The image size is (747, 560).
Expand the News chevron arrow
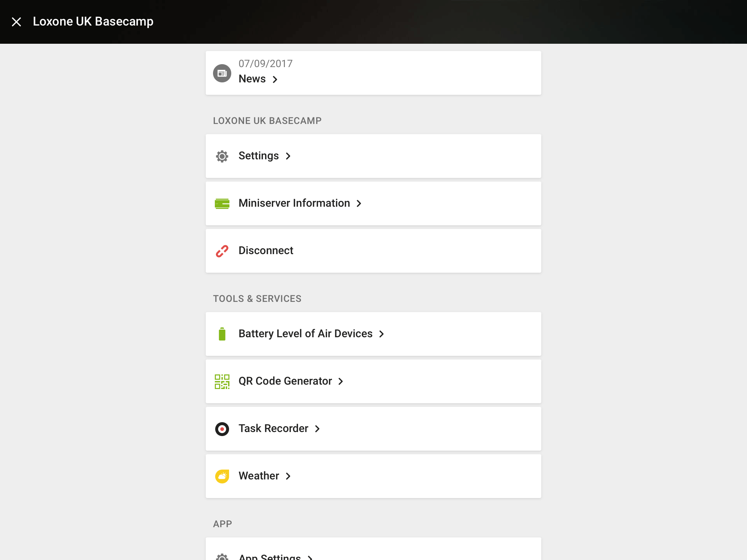[x=275, y=79]
